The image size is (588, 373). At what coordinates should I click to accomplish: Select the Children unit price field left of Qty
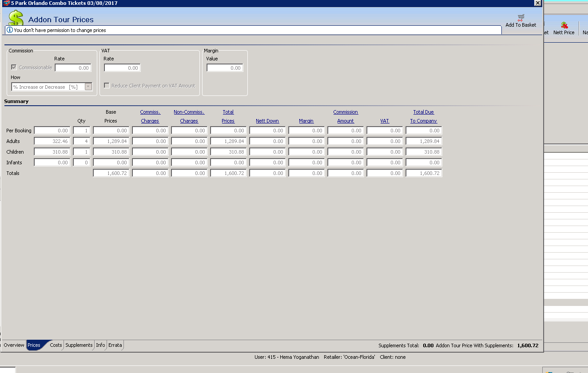[52, 152]
